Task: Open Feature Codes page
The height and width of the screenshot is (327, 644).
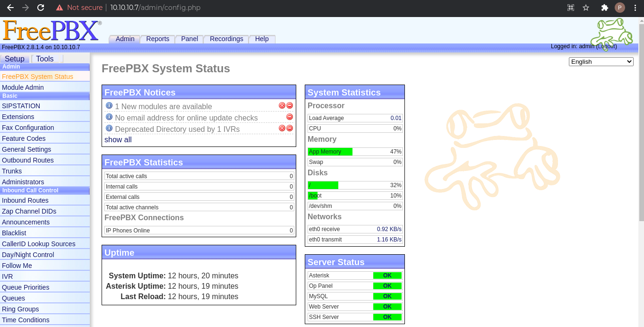Action: click(x=45, y=138)
